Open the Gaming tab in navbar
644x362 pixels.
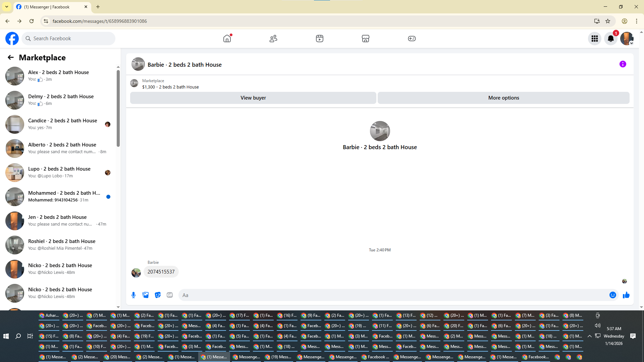click(x=412, y=39)
